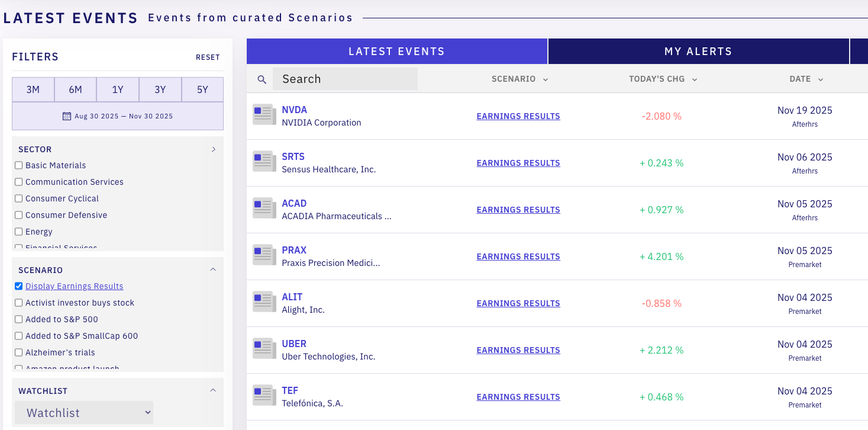Click the NVDA ticker symbol
868x430 pixels.
[295, 110]
